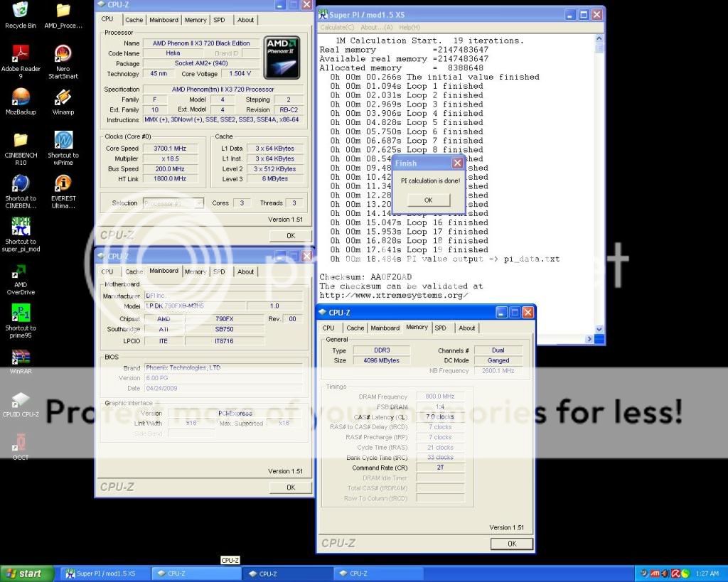728x582 pixels.
Task: Open Calculate menu in Super PI
Action: pos(337,28)
